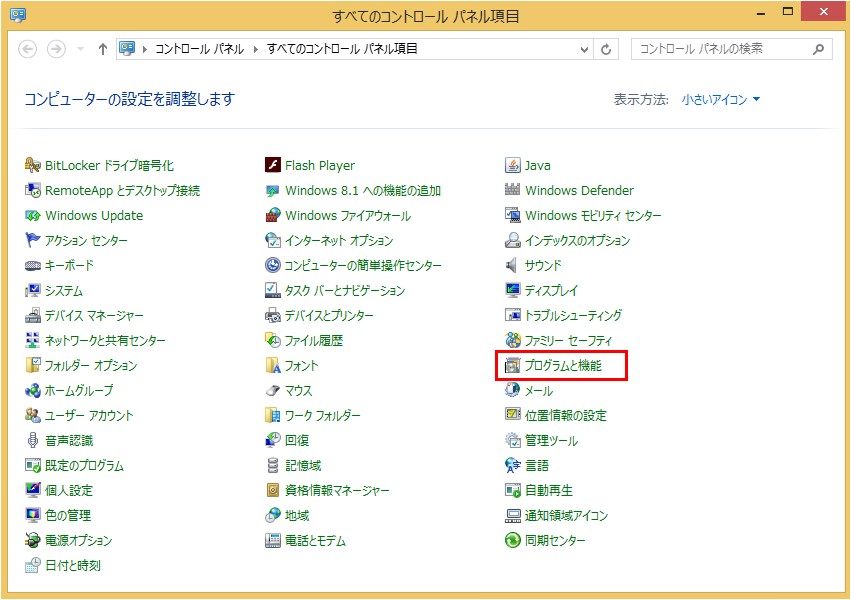Open 個人設定 item
The height and width of the screenshot is (600, 851).
[59, 490]
